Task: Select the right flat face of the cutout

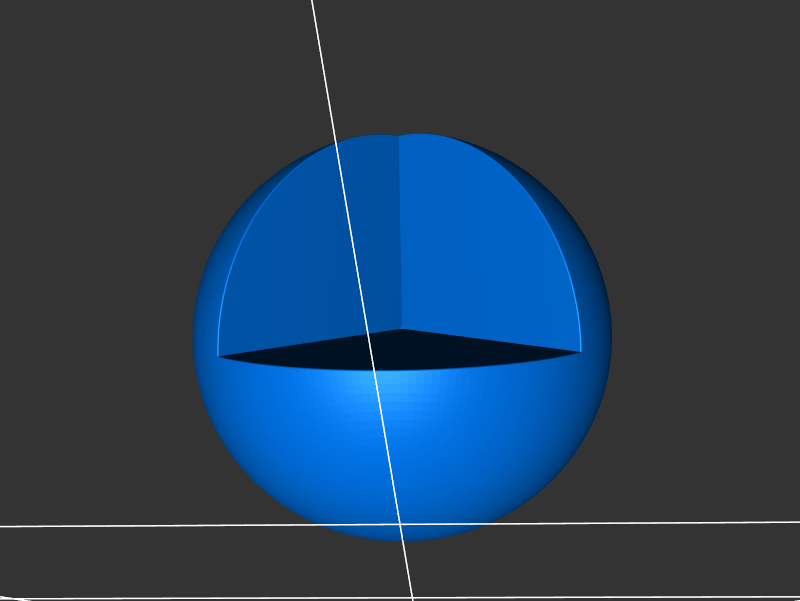Action: [x=490, y=250]
